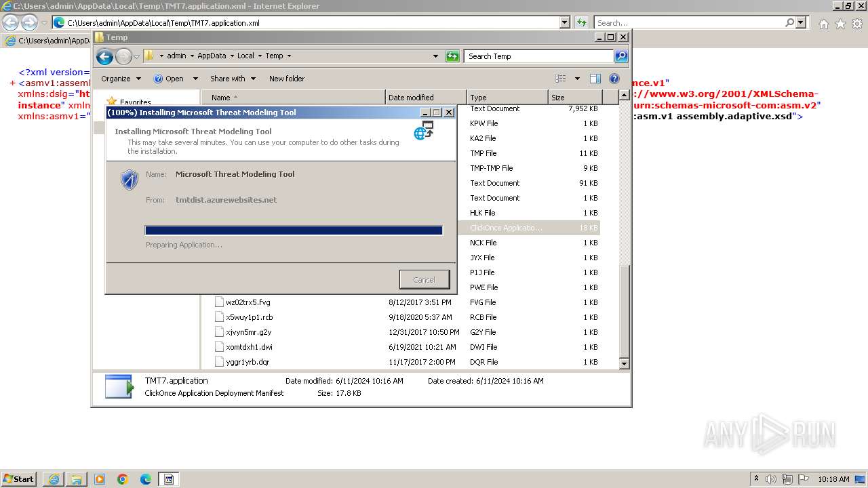Open File Explorer from the taskbar
The width and height of the screenshot is (868, 488).
(x=77, y=479)
